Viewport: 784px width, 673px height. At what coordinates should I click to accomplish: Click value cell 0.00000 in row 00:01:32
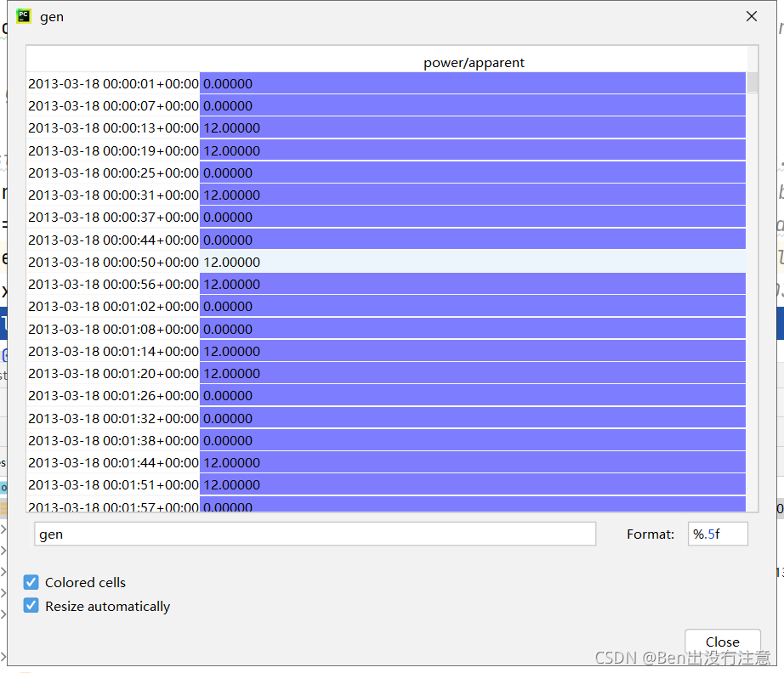(473, 418)
